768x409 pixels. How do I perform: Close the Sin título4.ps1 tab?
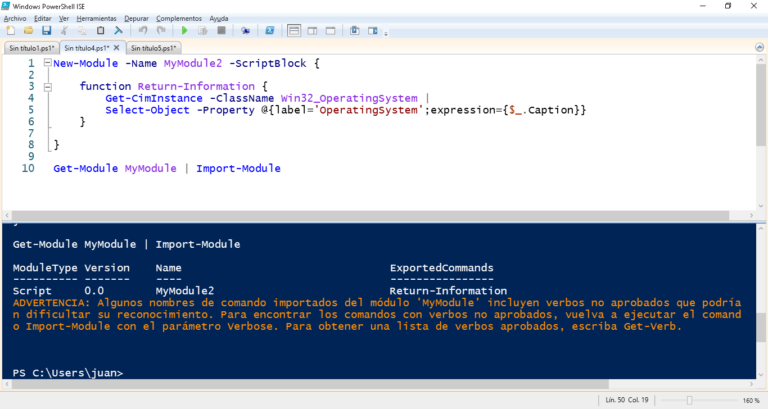tap(116, 47)
